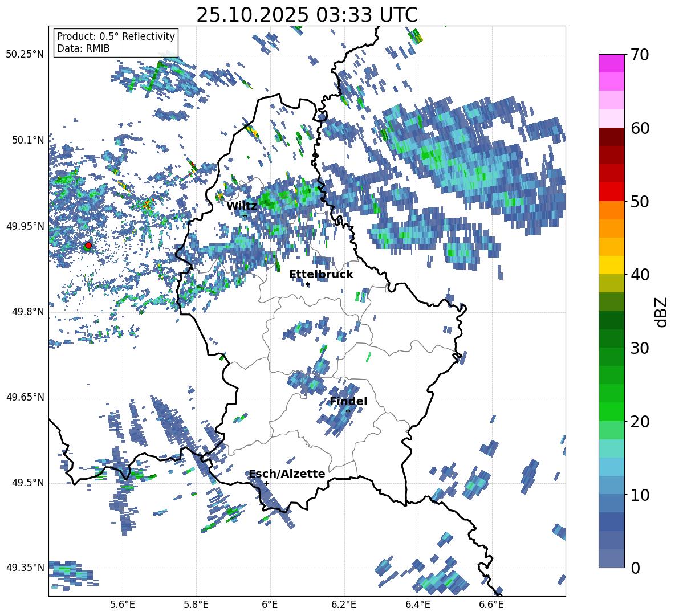Pick the dark maroon colorbar swatch below 60
The height and width of the screenshot is (616, 675).
[x=611, y=137]
